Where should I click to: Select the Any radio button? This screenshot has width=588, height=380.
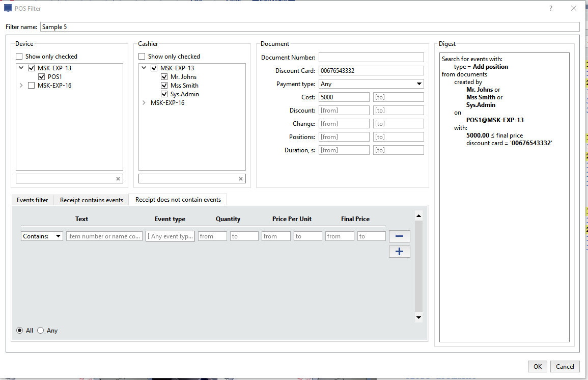pos(41,331)
